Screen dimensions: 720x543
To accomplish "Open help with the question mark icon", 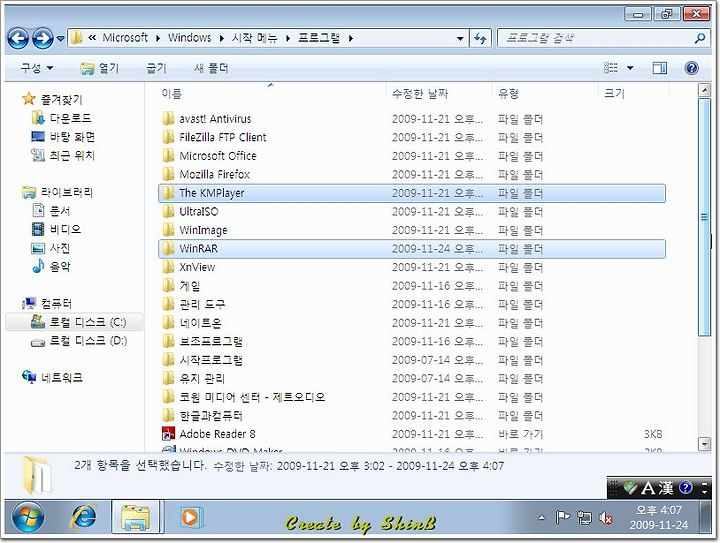I will (x=691, y=68).
